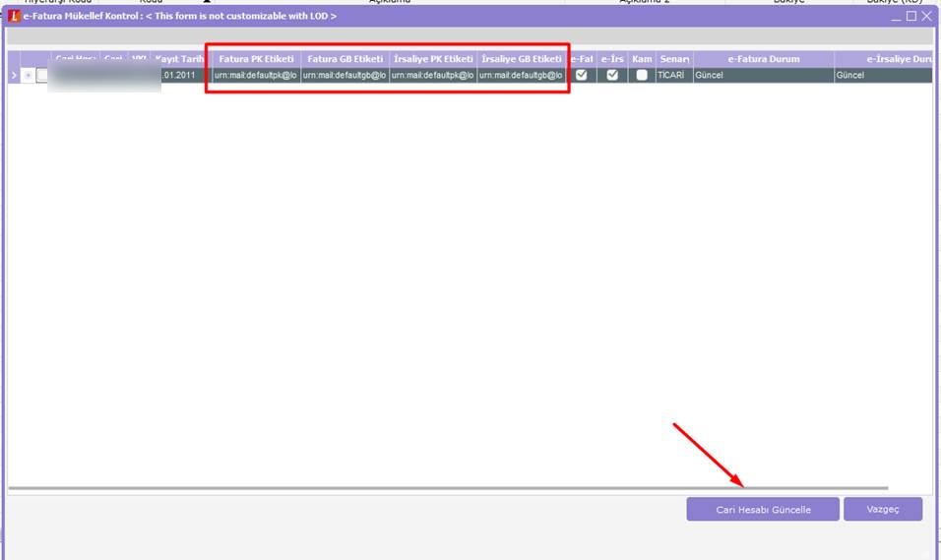Close the e-Fatura Mükellef Kontrol window
The image size is (941, 560).
point(926,16)
